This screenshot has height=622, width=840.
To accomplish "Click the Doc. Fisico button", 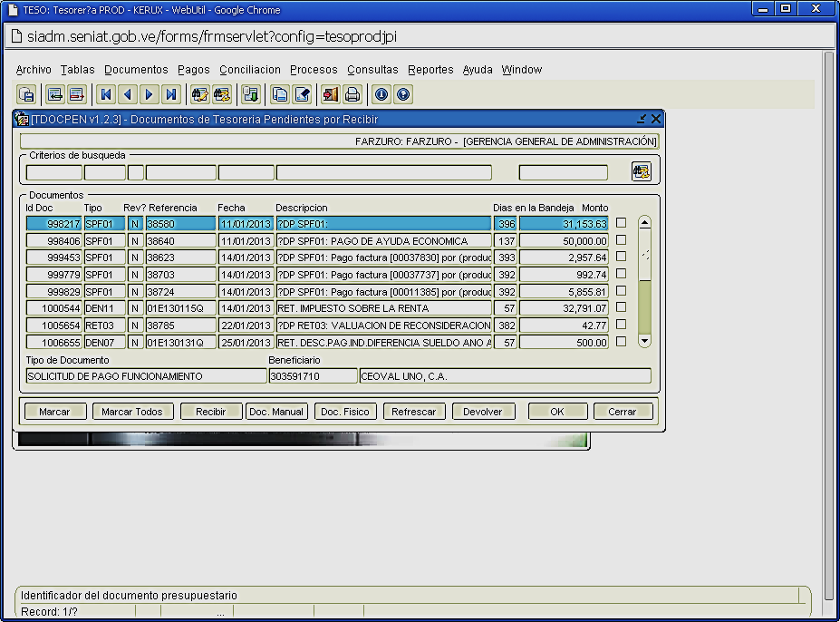I will [x=345, y=412].
